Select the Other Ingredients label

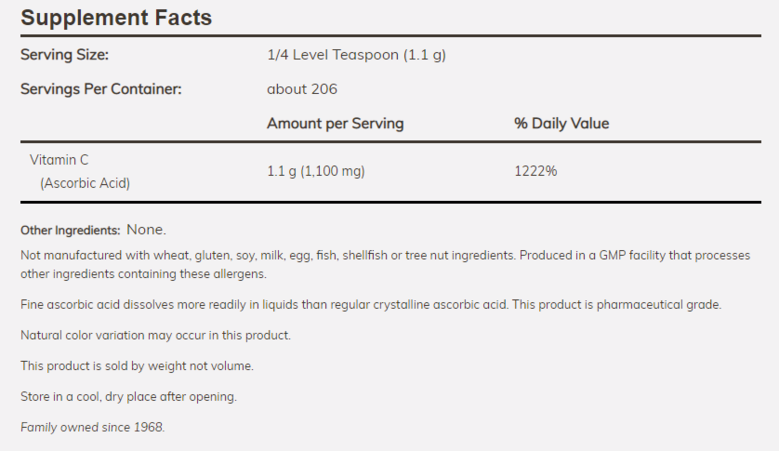tap(70, 230)
